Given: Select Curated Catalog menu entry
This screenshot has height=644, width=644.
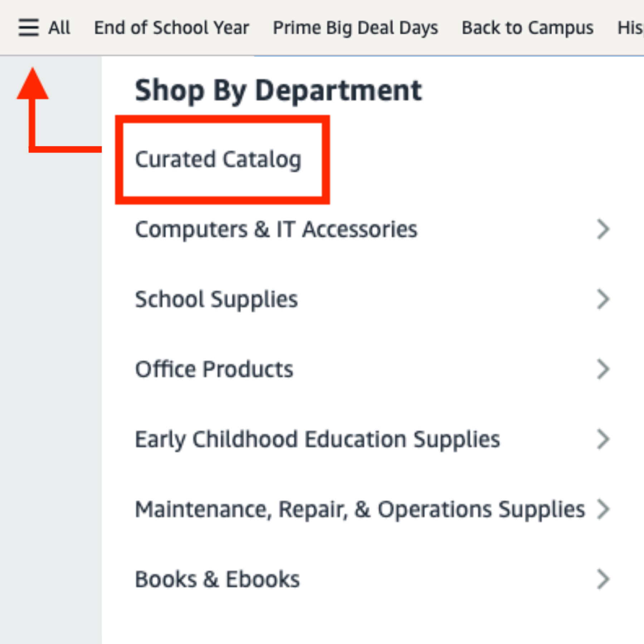Looking at the screenshot, I should pyautogui.click(x=218, y=160).
